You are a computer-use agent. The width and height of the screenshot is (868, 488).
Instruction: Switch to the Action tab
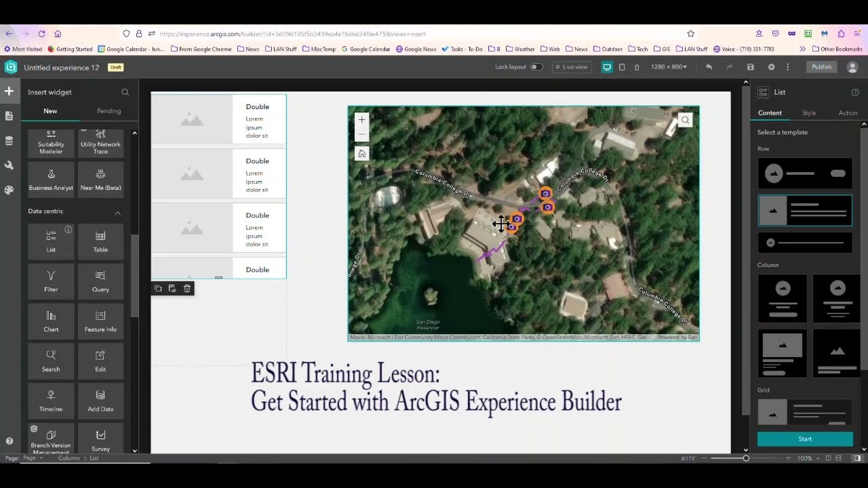point(848,113)
